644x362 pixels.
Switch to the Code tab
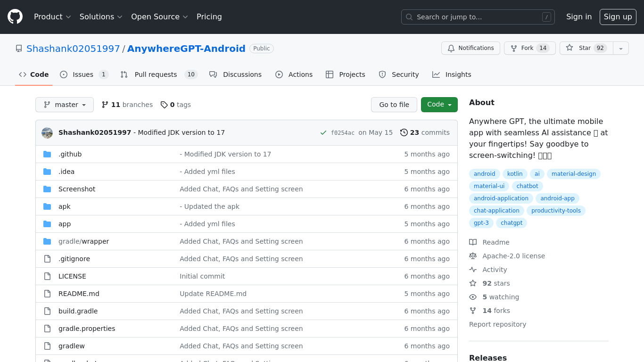(34, 74)
